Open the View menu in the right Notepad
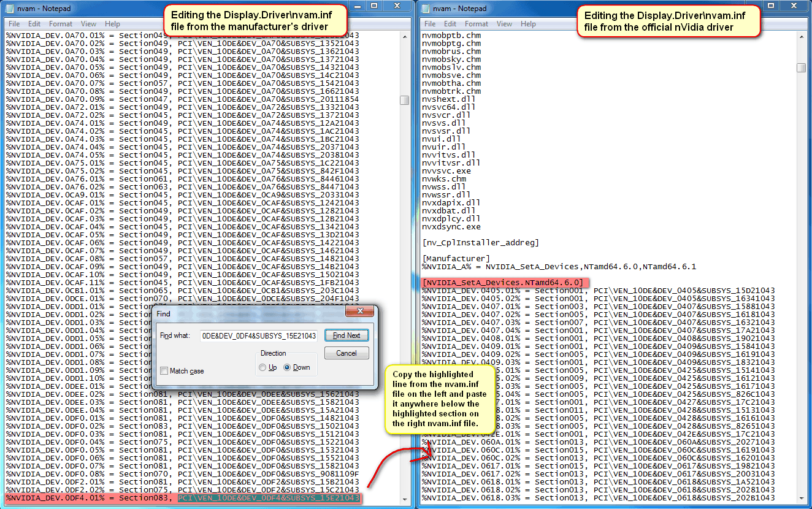Image resolution: width=812 pixels, height=509 pixels. coord(504,24)
